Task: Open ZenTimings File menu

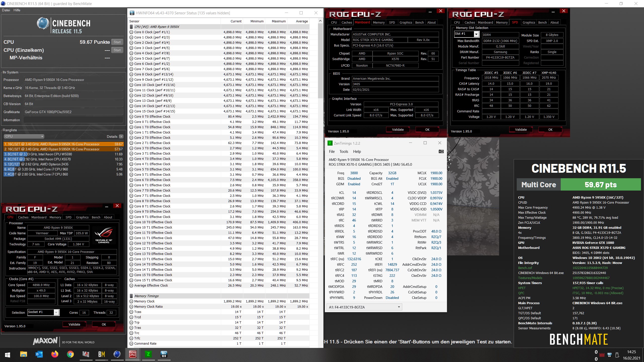Action: click(332, 152)
